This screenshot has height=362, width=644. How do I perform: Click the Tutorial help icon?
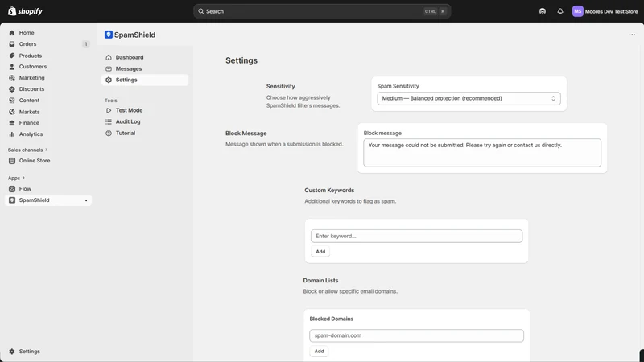[x=109, y=133]
